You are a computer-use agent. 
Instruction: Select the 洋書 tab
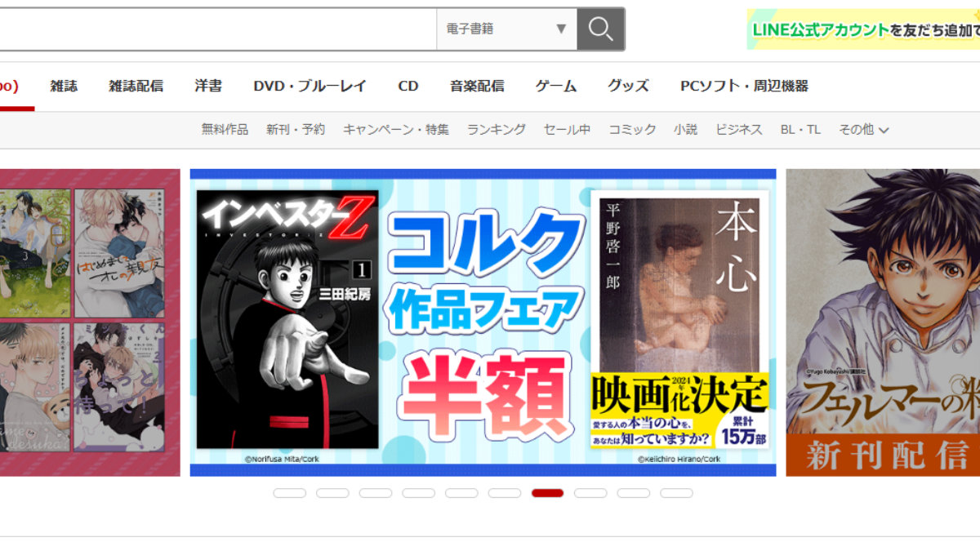[208, 86]
